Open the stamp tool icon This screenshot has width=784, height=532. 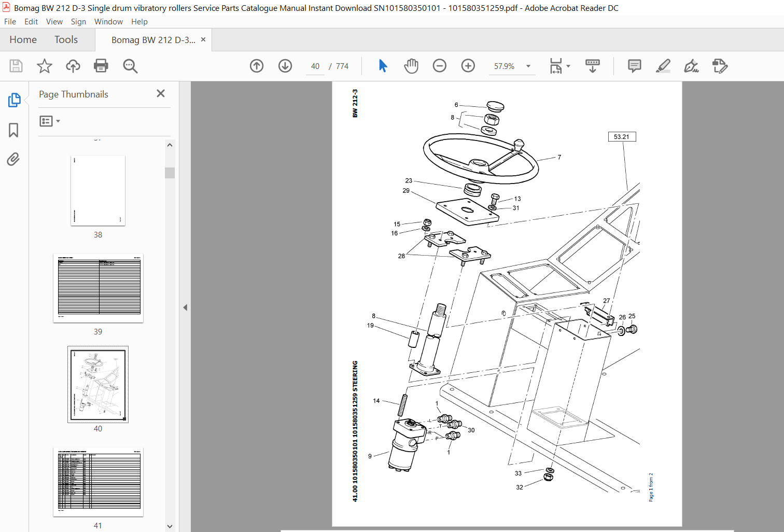(720, 66)
